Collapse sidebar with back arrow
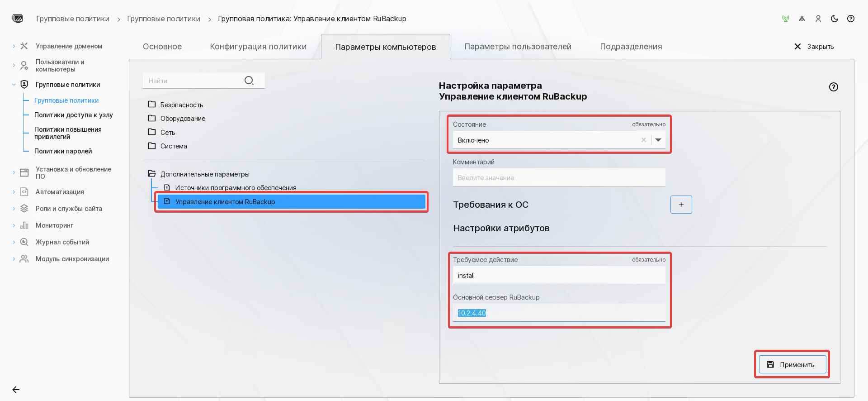 (16, 390)
